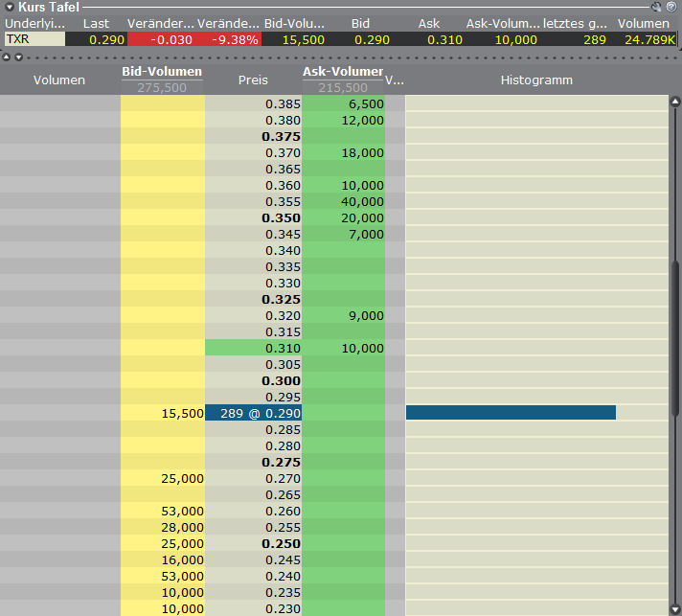Click the Volumen header in order book
The width and height of the screenshot is (682, 616).
59,80
